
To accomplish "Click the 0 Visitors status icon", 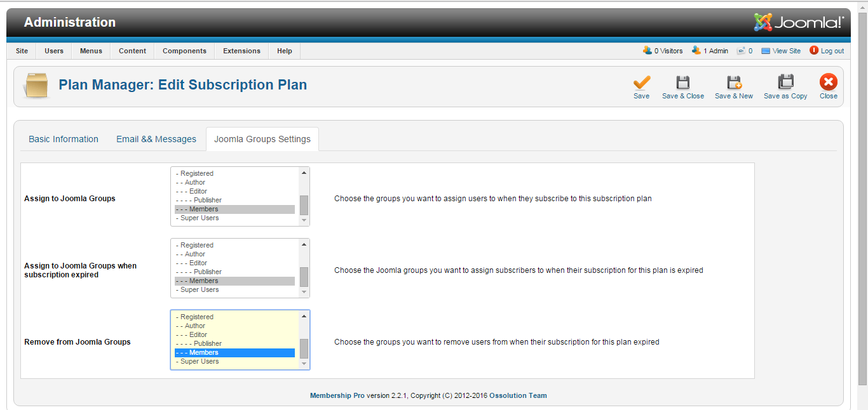I will (x=647, y=51).
